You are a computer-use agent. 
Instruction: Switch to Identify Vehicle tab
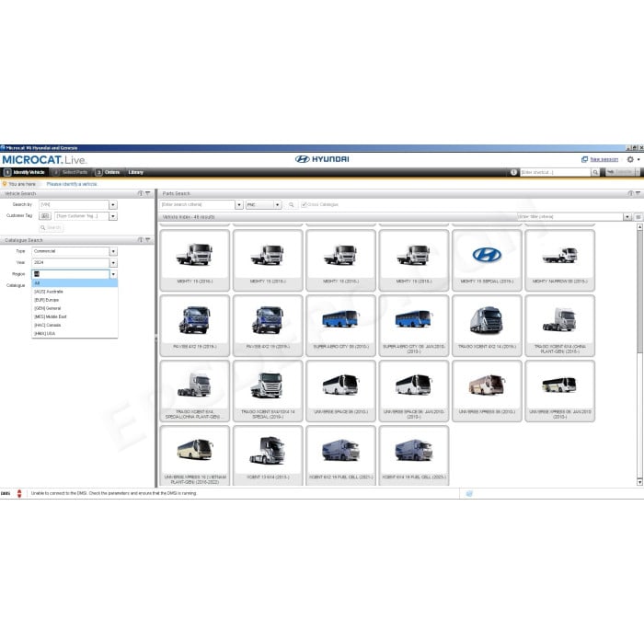coord(25,173)
